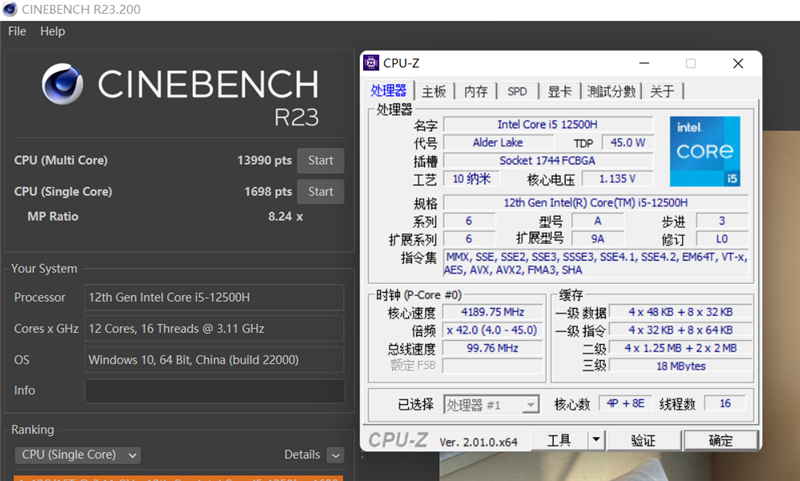Click the 工具 button in CPU-Z

(559, 440)
